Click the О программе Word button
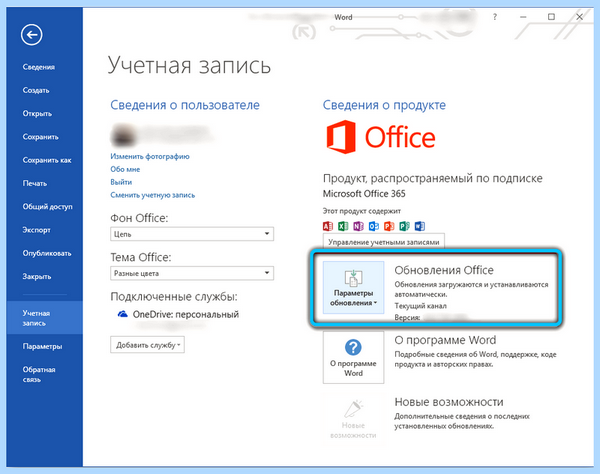600x474 pixels. [353, 358]
